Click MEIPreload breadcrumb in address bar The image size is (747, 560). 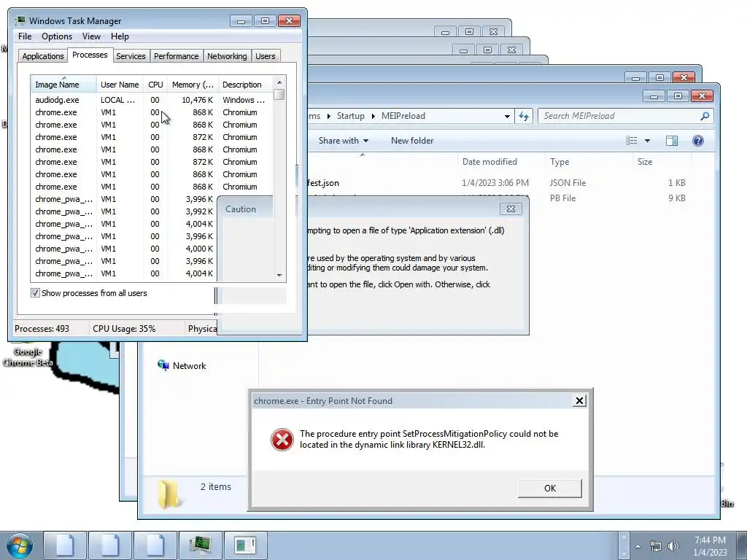coord(403,116)
